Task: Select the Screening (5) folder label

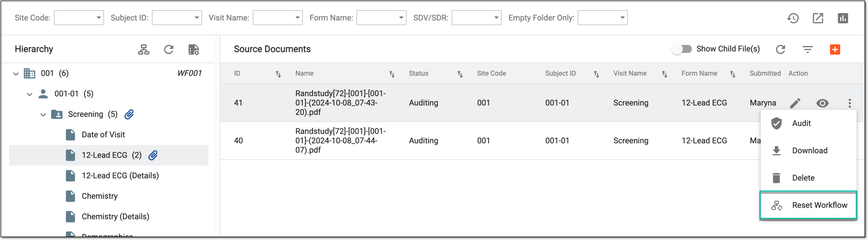Action: 93,114
